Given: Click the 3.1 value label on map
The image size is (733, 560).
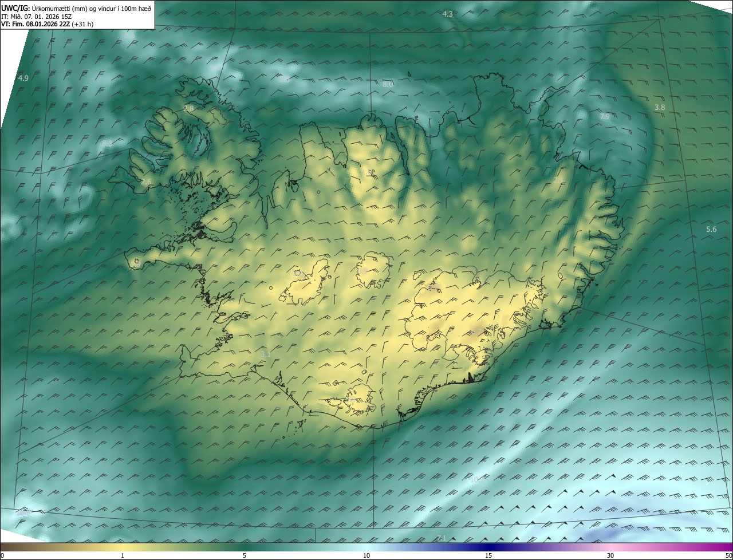Looking at the screenshot, I should [266, 354].
